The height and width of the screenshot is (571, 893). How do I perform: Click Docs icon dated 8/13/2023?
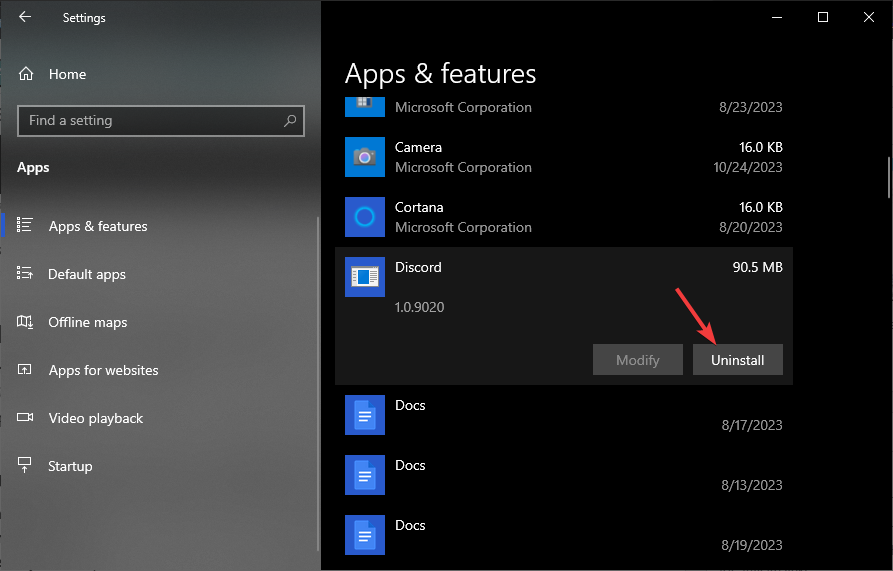tap(364, 475)
